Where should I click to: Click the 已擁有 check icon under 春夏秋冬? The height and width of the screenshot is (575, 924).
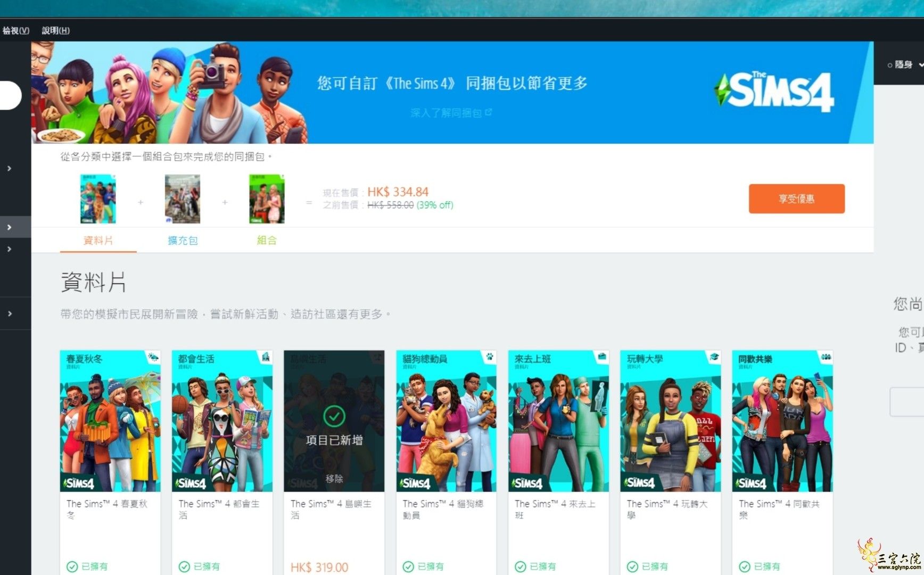pos(72,567)
